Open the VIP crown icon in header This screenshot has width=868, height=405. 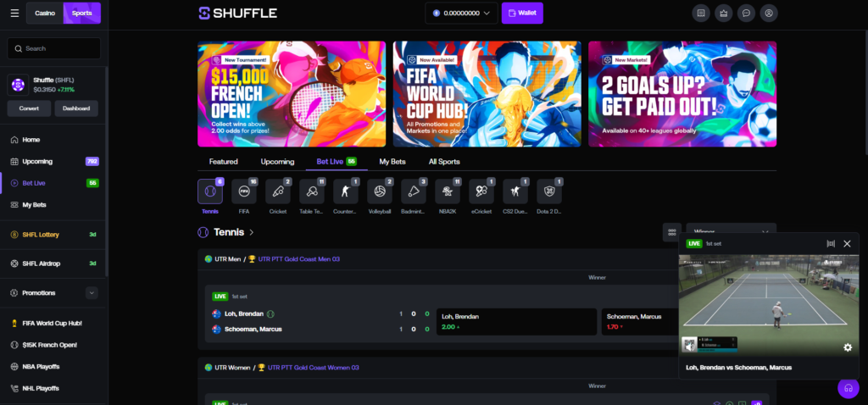click(x=724, y=13)
